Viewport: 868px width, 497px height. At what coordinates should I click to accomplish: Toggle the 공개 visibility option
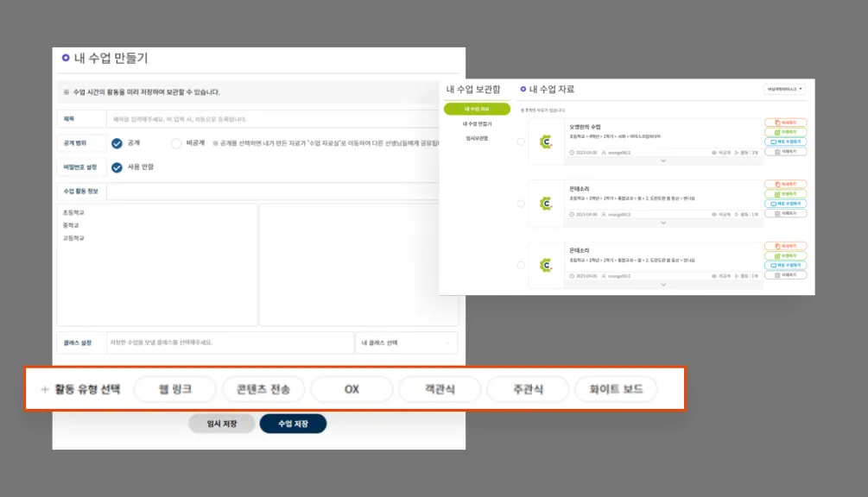(117, 143)
